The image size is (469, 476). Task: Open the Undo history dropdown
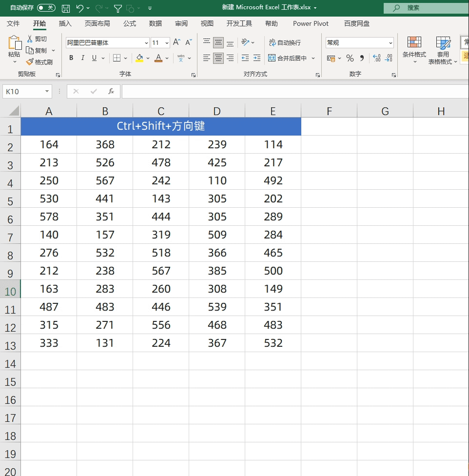(88, 8)
